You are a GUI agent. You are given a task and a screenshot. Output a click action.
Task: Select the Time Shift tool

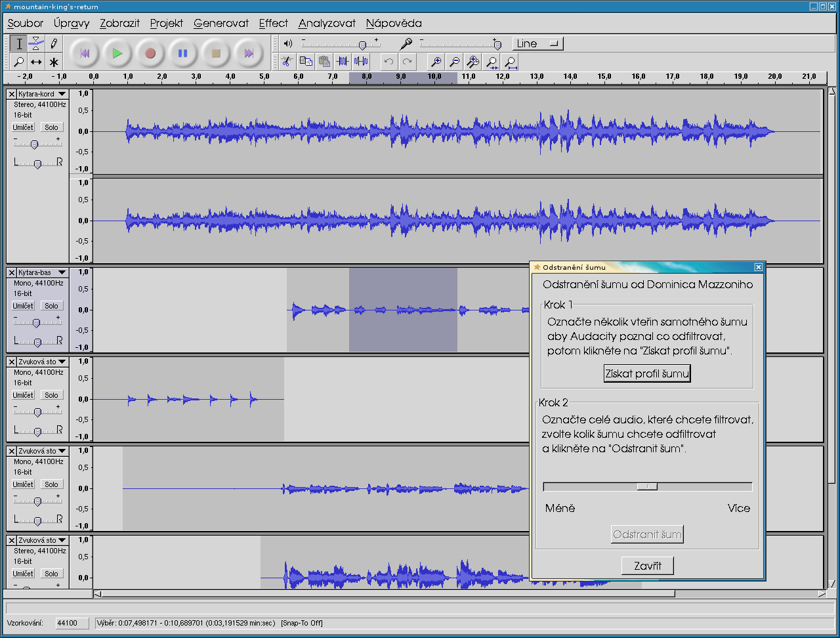click(37, 62)
